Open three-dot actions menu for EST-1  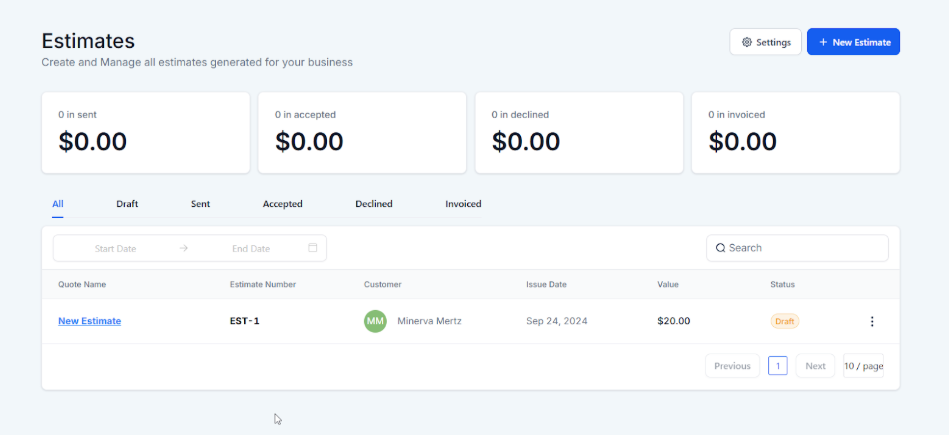click(871, 321)
